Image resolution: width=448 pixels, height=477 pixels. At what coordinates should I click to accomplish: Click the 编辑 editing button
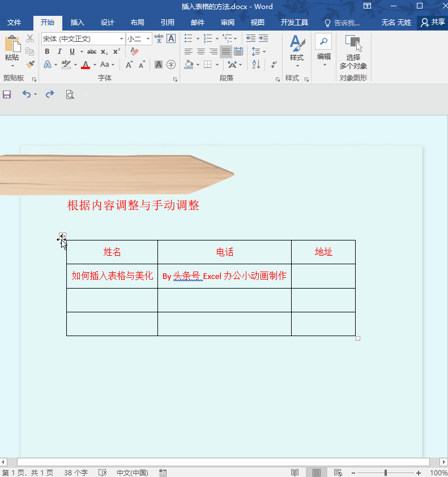[323, 51]
